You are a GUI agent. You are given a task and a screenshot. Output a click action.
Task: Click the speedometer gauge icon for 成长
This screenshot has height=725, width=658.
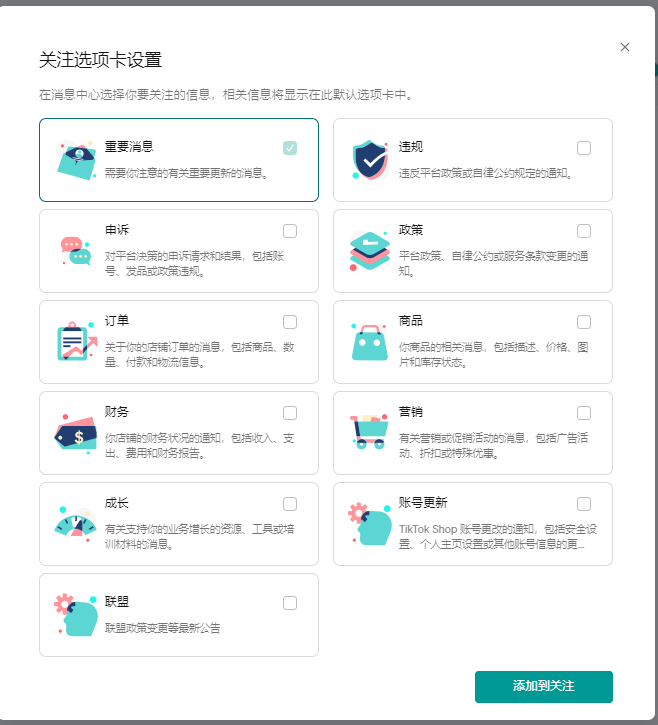77,524
